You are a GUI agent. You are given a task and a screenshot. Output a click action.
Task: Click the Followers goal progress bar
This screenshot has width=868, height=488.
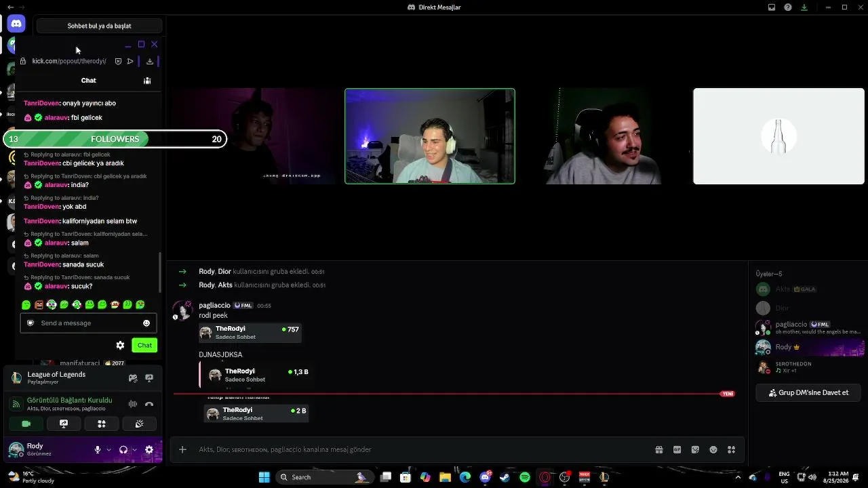tap(115, 139)
